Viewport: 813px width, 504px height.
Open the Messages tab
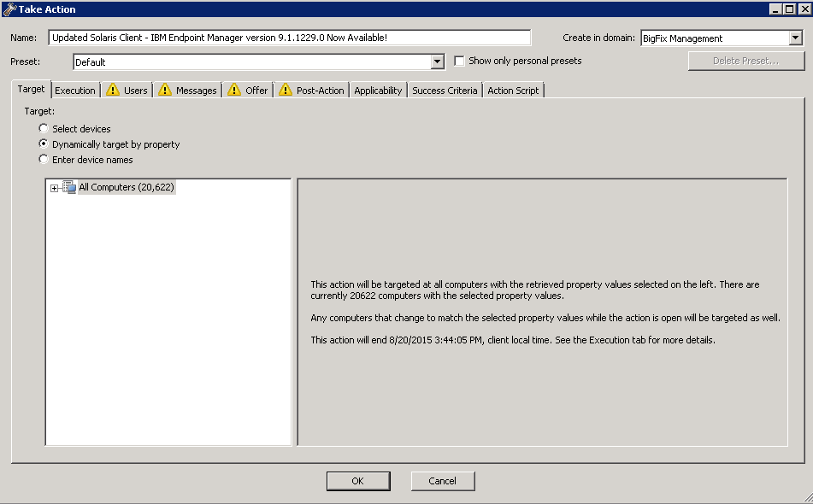[188, 91]
